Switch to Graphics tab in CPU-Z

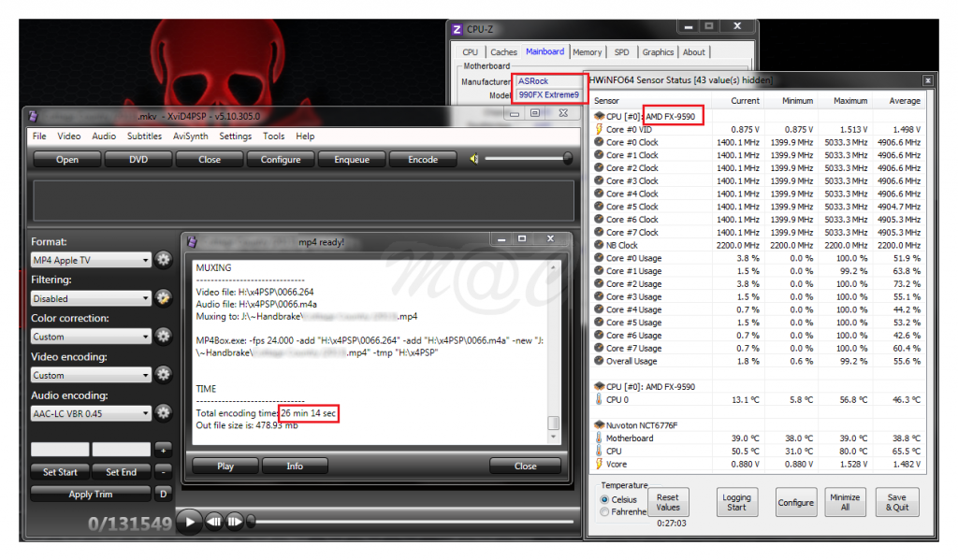(658, 52)
